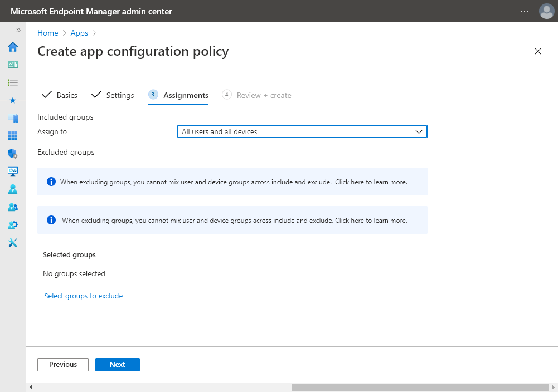The height and width of the screenshot is (392, 558).
Task: Click the Favorites star icon
Action: (x=13, y=100)
